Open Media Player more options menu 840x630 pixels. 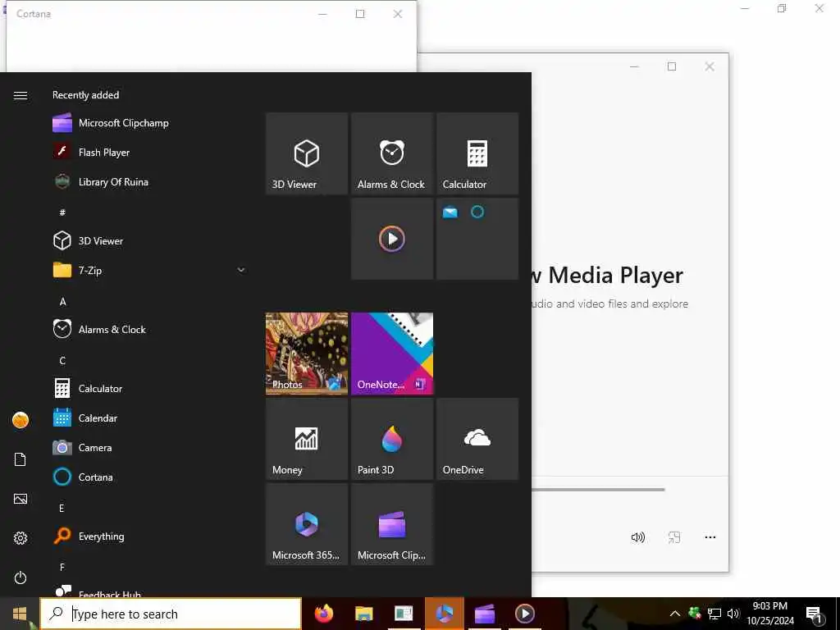[710, 537]
